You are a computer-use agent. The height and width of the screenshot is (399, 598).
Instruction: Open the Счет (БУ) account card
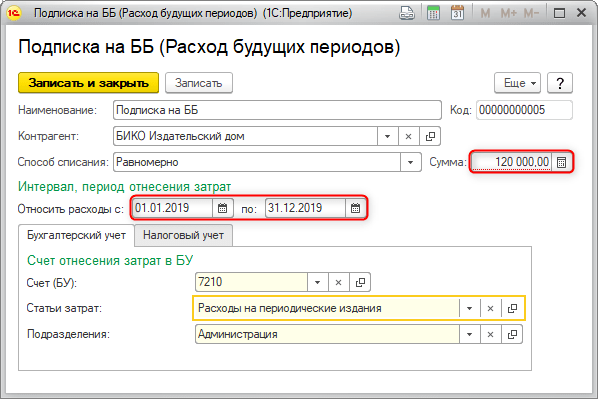click(360, 282)
